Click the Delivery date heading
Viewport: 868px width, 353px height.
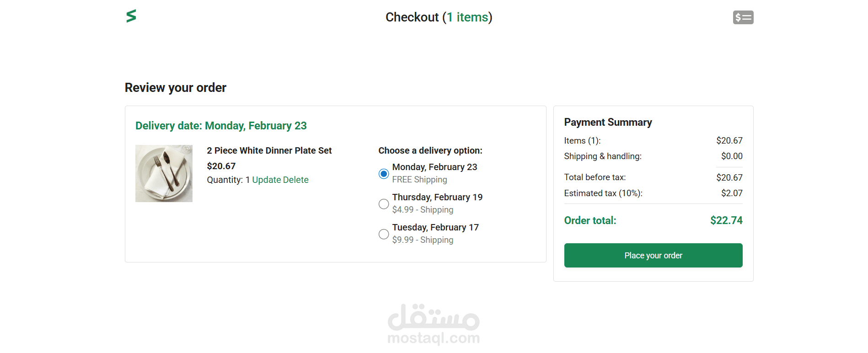pyautogui.click(x=221, y=126)
